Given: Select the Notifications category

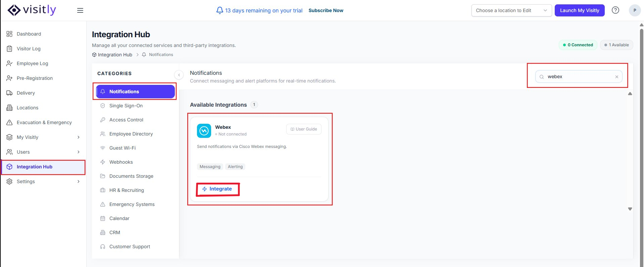Looking at the screenshot, I should [135, 92].
